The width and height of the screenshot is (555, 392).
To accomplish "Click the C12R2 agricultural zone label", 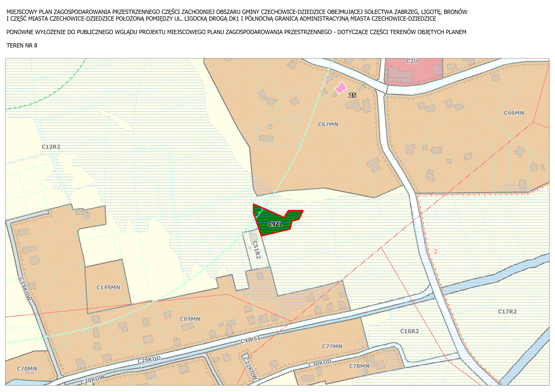I will 51,147.
